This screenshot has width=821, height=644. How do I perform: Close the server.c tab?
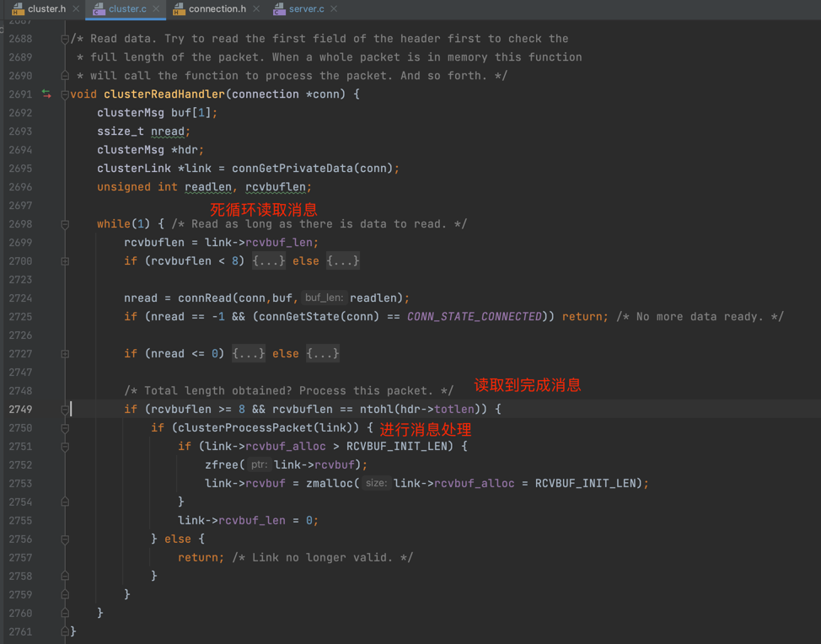tap(334, 9)
